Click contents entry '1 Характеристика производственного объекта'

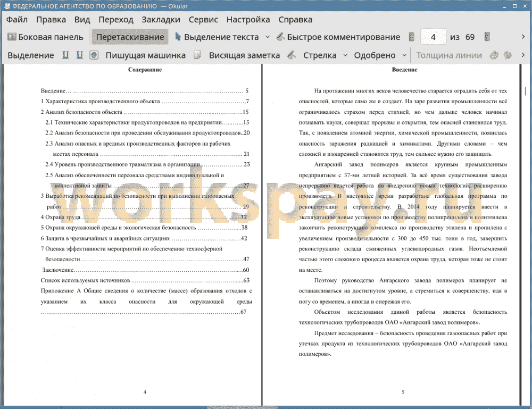[145, 101]
